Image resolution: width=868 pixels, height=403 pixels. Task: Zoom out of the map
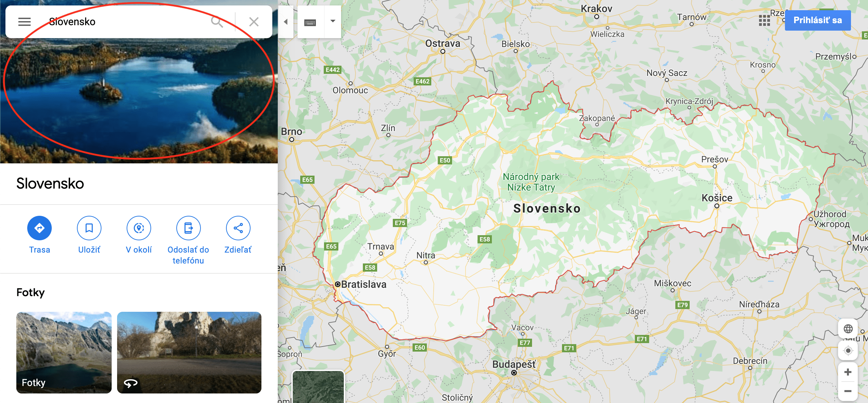848,391
